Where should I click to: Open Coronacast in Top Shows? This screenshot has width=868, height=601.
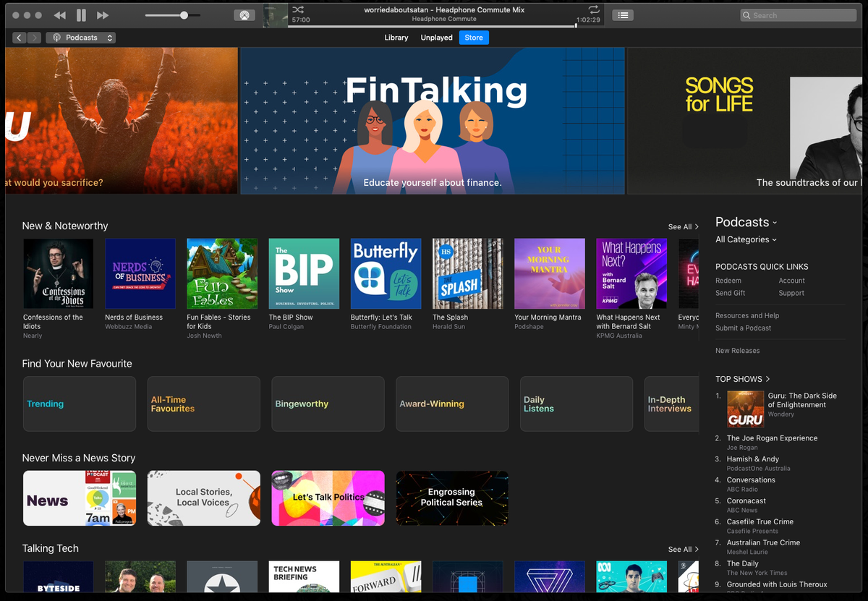pyautogui.click(x=746, y=501)
